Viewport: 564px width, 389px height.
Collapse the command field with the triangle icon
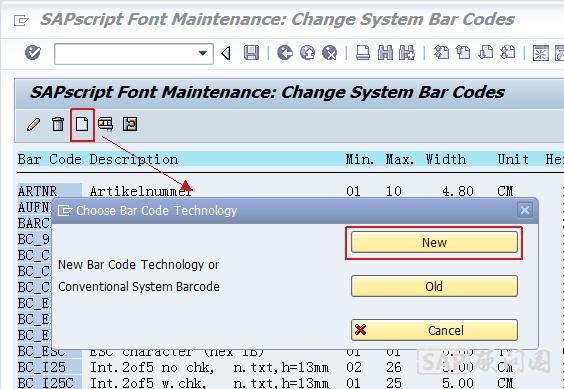click(x=226, y=53)
